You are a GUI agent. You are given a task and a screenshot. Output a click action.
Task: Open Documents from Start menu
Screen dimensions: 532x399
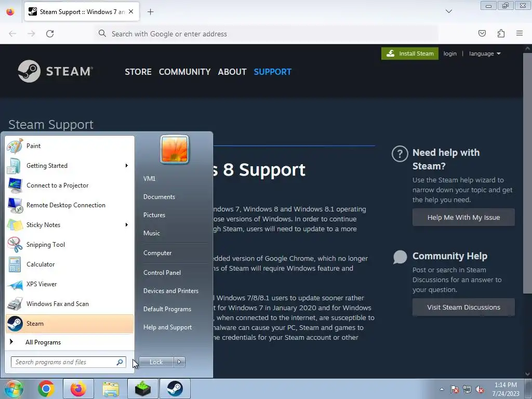(x=159, y=197)
